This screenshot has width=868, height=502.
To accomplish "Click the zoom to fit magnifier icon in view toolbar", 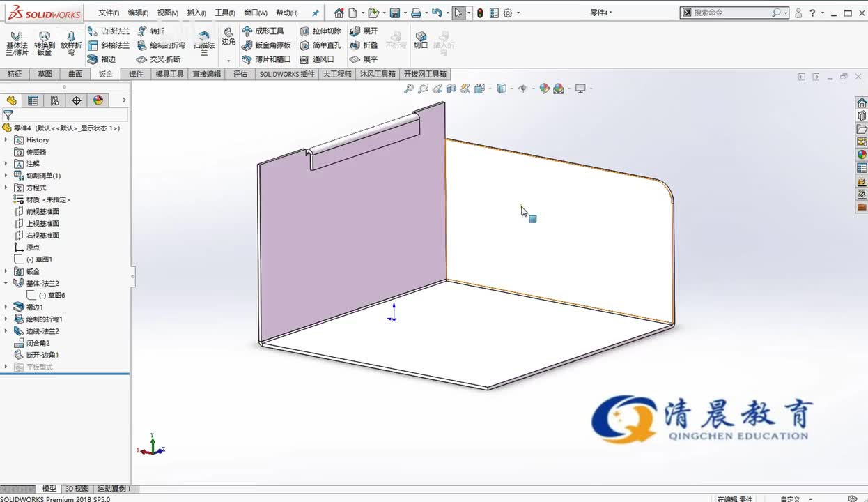I will pos(409,89).
